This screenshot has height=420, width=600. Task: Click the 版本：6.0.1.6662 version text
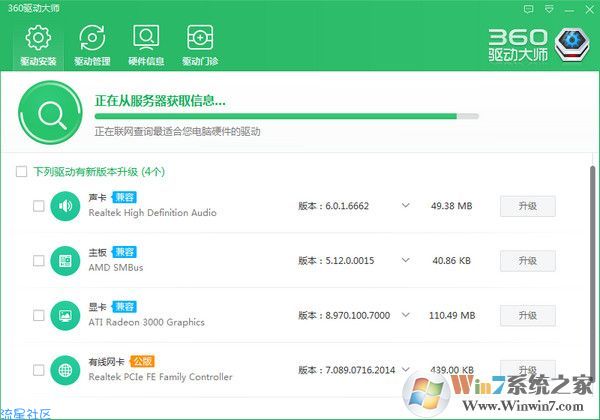(333, 206)
